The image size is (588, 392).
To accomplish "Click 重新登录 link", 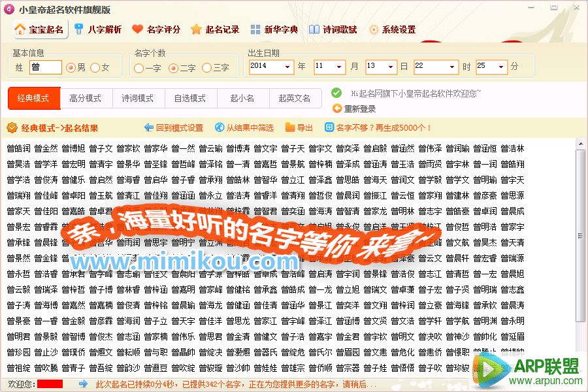I will point(359,109).
